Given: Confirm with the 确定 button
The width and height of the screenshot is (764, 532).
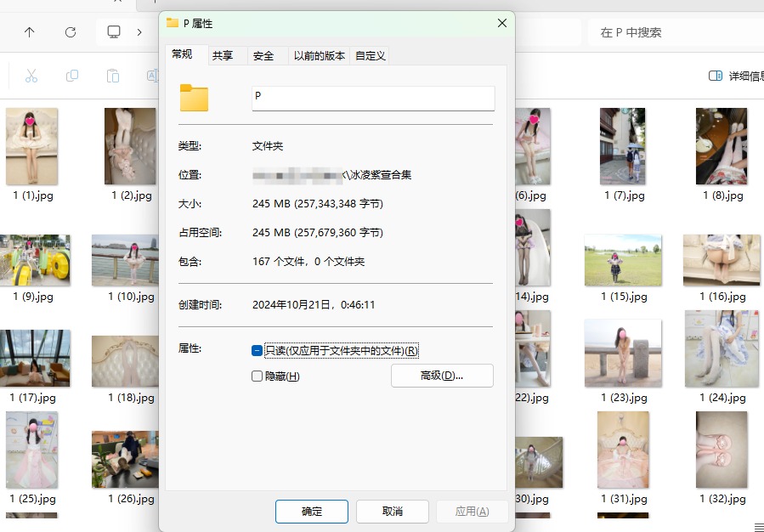Looking at the screenshot, I should (x=312, y=511).
